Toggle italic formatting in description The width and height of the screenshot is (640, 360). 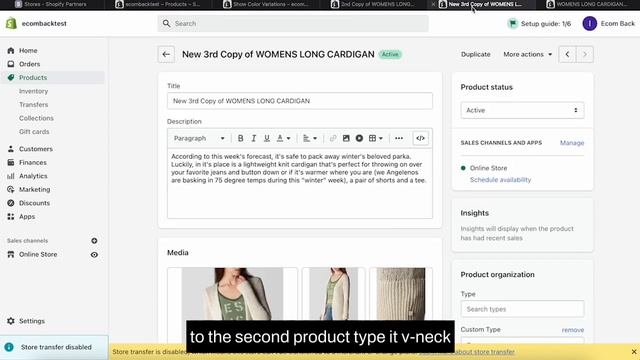253,138
